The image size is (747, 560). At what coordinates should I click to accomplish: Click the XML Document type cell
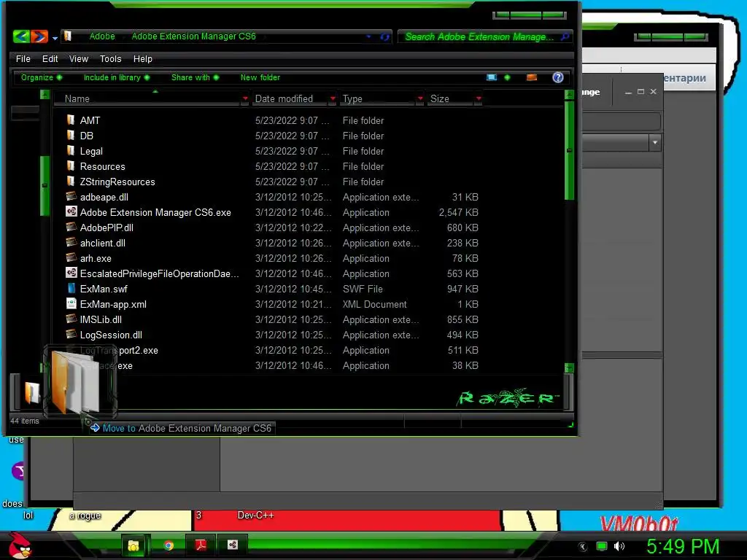tap(374, 304)
